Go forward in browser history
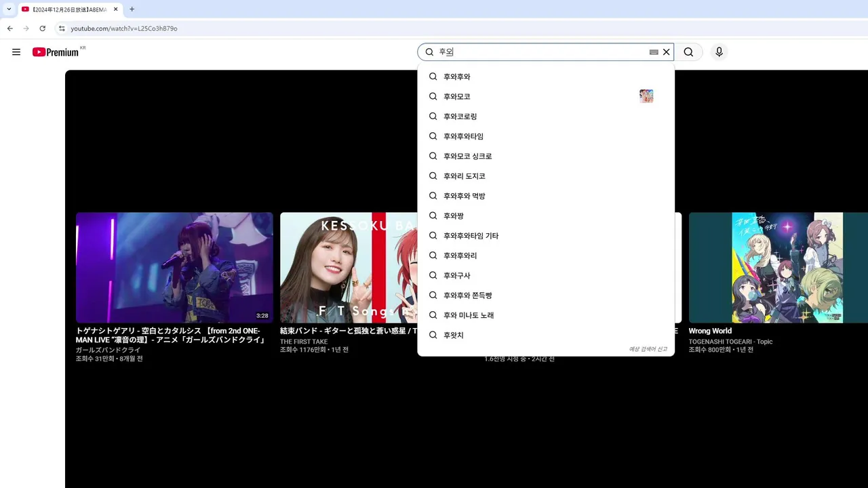Viewport: 868px width, 488px height. [x=26, y=28]
